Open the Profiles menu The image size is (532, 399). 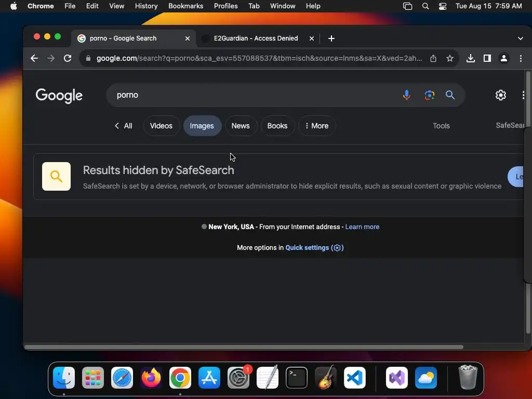tap(225, 6)
